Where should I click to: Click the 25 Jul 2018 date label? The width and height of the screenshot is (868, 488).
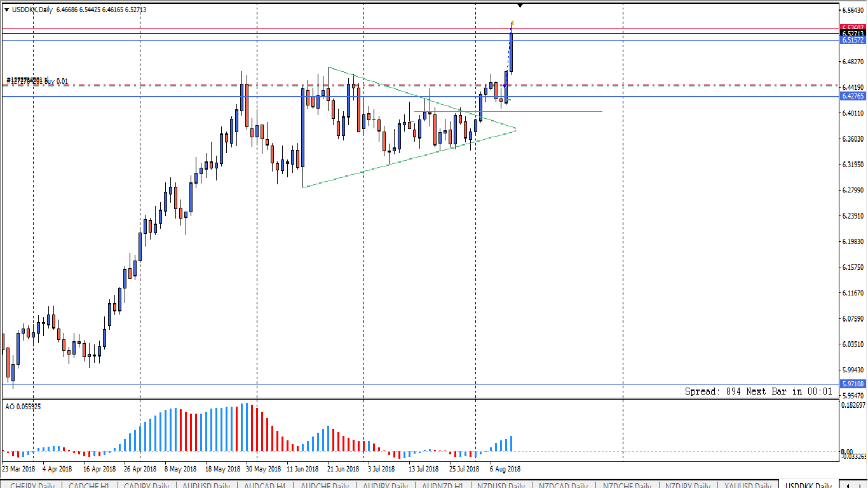point(465,469)
